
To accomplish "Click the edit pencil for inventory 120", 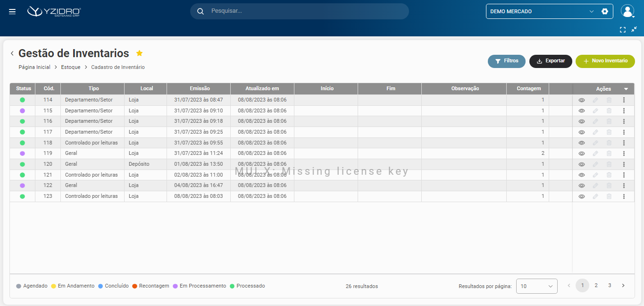I will click(595, 164).
